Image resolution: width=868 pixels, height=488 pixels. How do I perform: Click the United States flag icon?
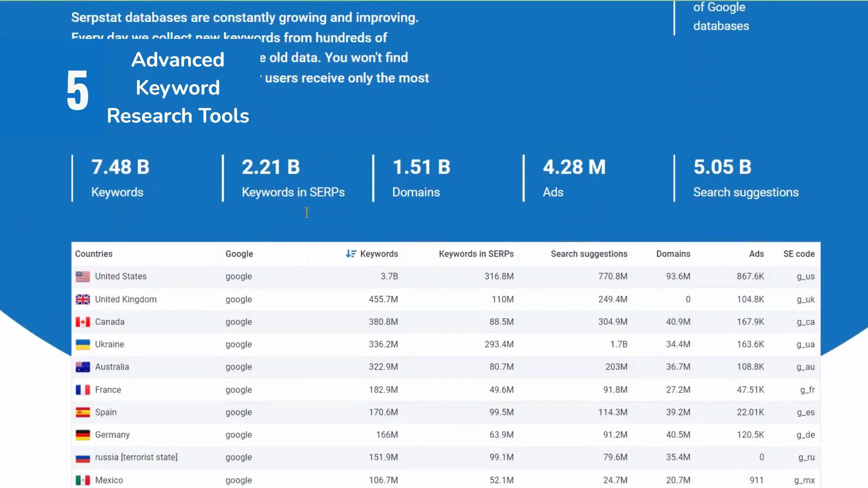[x=83, y=277]
